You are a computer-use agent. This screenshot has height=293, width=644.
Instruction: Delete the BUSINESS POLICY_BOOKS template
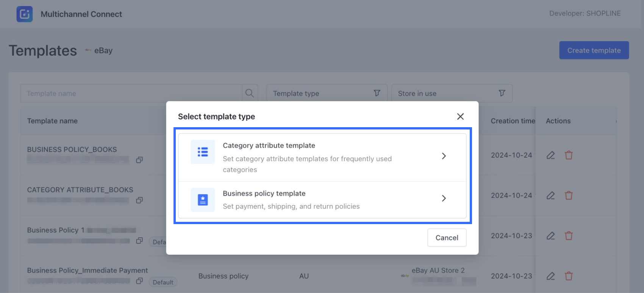click(569, 155)
